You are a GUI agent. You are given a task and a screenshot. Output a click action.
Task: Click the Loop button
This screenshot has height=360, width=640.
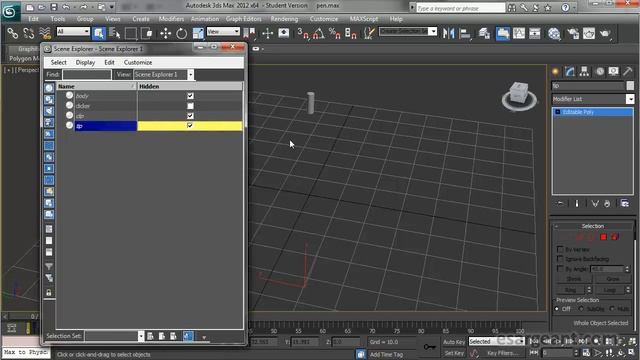point(609,290)
